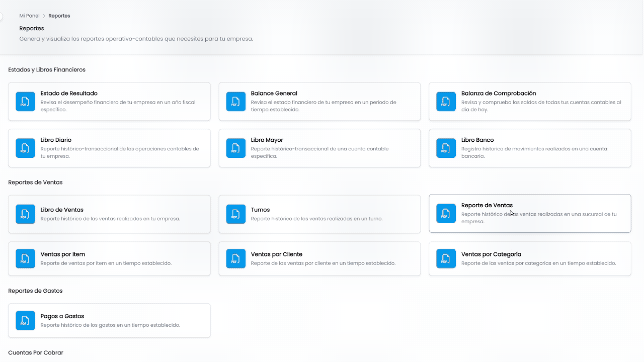Click the Pagos a Gastos title
Viewport: 644px width, 362px height.
(x=62, y=316)
